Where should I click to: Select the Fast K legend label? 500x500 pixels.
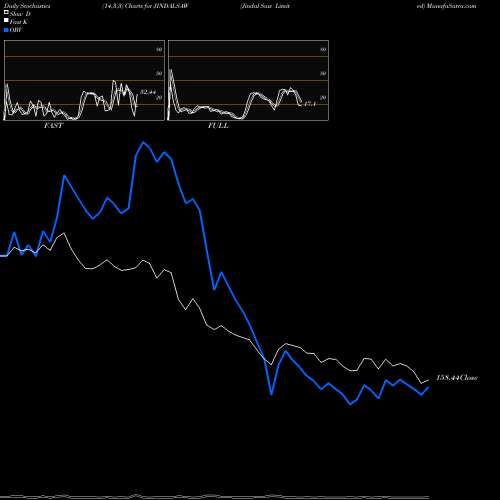(x=18, y=22)
